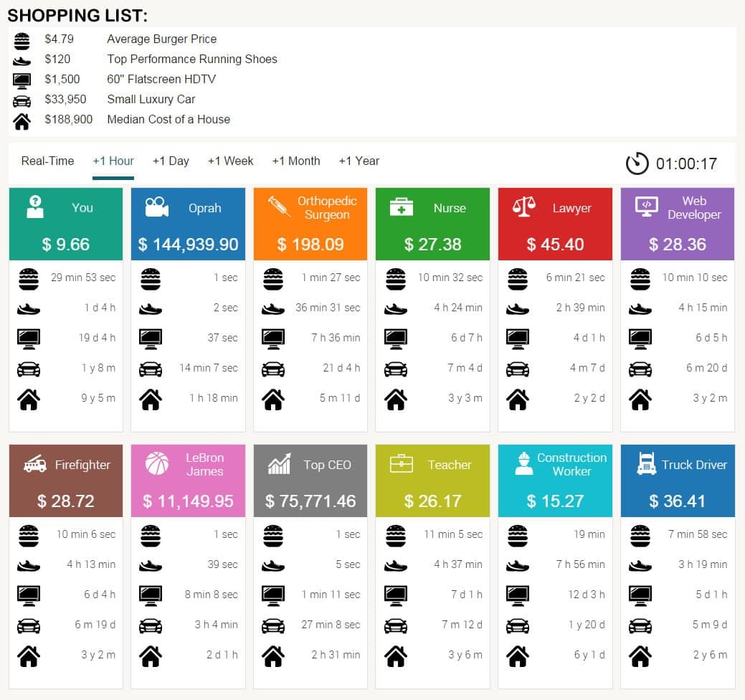The image size is (745, 700).
Task: Jump to the +1 Year tab
Action: point(359,161)
